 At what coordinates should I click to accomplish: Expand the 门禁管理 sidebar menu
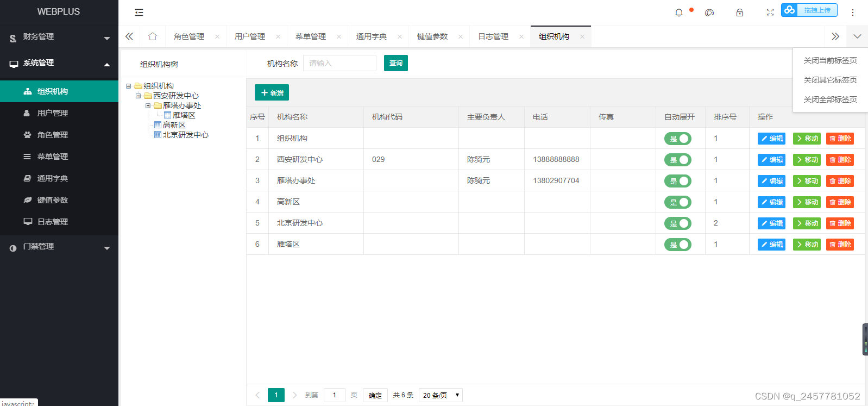tap(59, 247)
